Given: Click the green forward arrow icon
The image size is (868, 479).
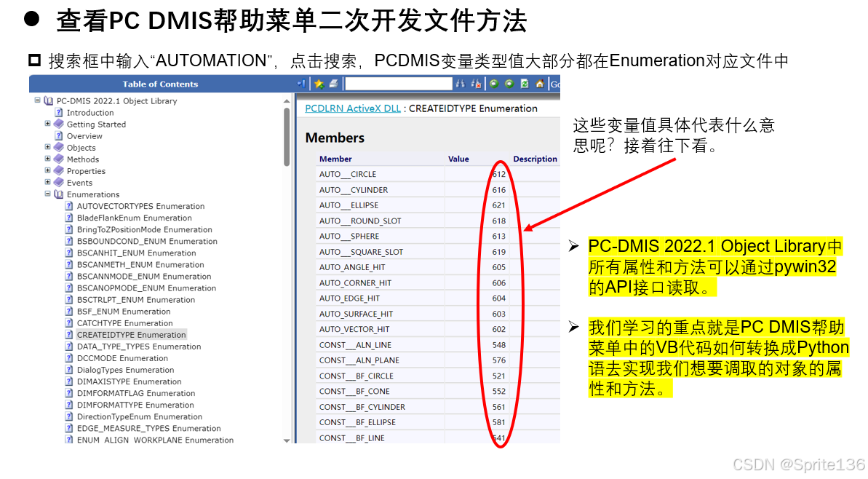Looking at the screenshot, I should tap(510, 83).
